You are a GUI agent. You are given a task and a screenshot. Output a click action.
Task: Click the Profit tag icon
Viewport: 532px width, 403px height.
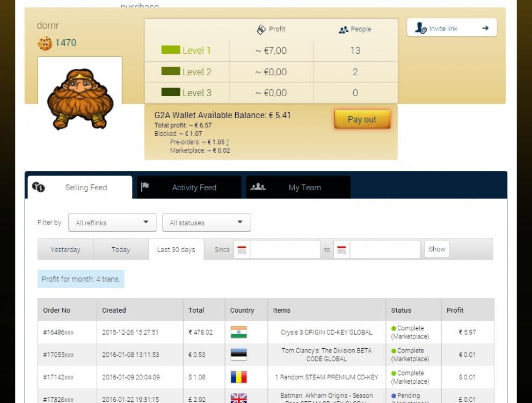(261, 30)
